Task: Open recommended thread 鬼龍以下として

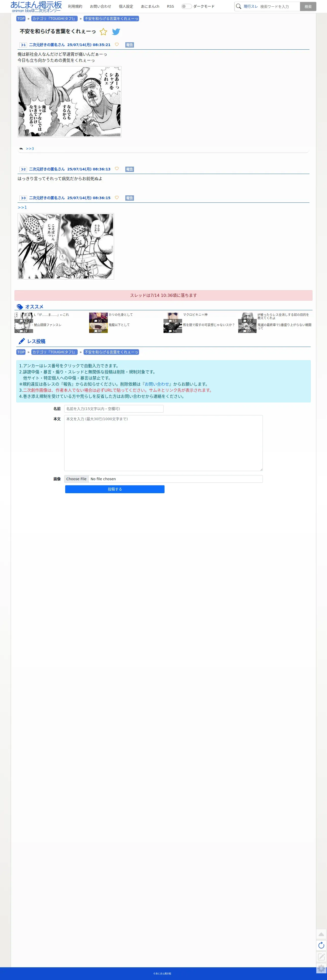Action: [x=119, y=325]
